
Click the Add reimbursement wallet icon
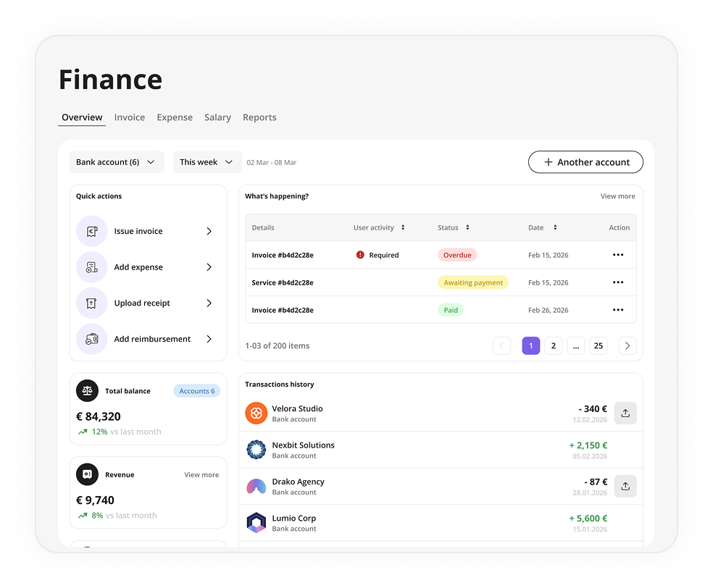pos(91,339)
